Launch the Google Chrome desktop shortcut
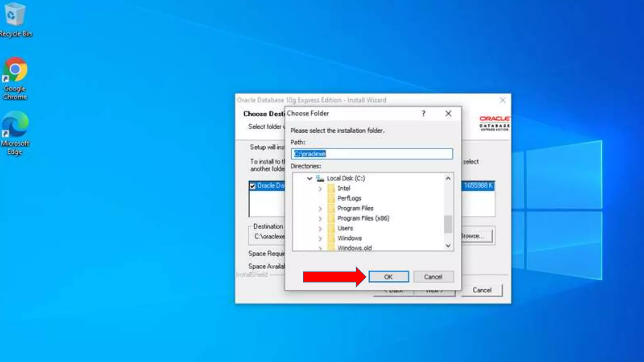 coord(15,70)
